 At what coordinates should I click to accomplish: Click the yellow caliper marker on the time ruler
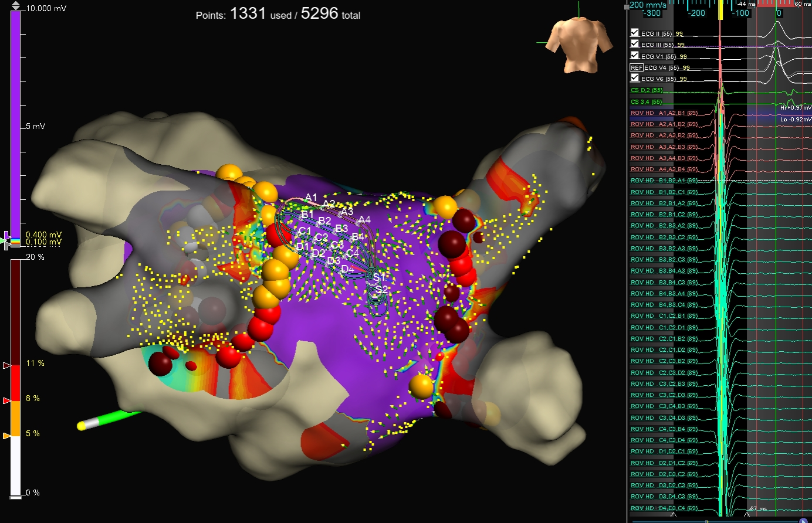point(720,11)
